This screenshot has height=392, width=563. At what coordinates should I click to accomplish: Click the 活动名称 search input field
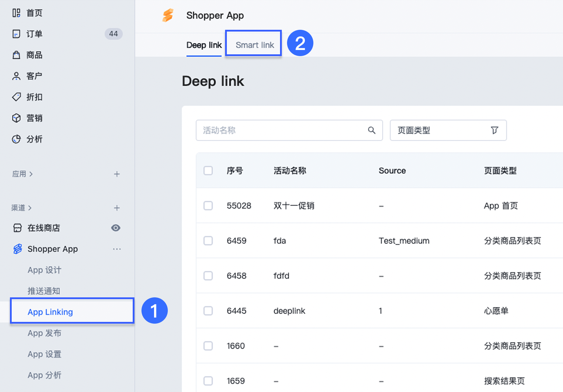[x=281, y=130]
